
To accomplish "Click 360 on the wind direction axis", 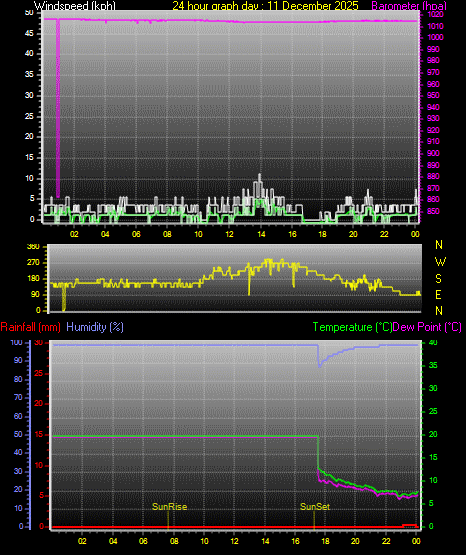I will click(33, 247).
